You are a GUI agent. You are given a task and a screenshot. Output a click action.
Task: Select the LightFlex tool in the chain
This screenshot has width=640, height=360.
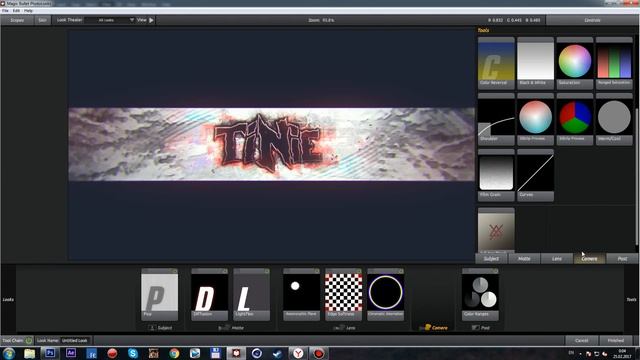coord(251,295)
